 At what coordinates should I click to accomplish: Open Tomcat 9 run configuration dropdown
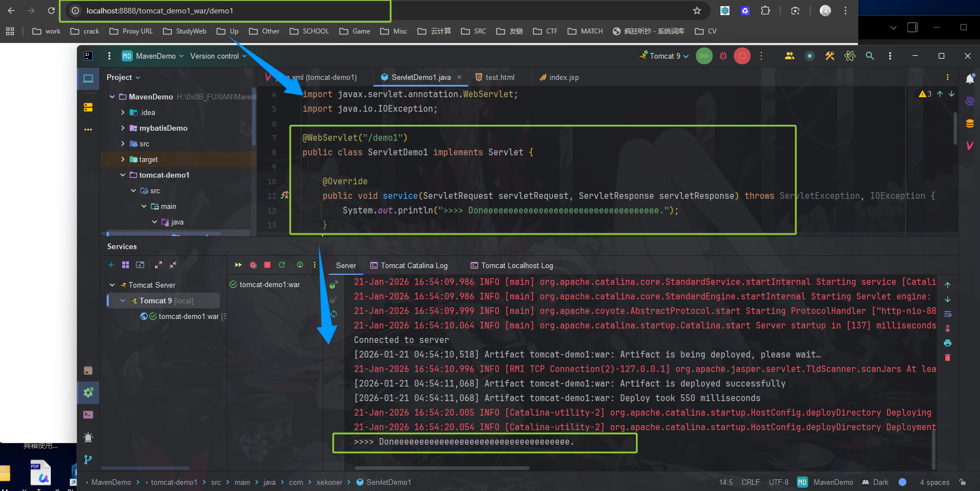(x=664, y=56)
